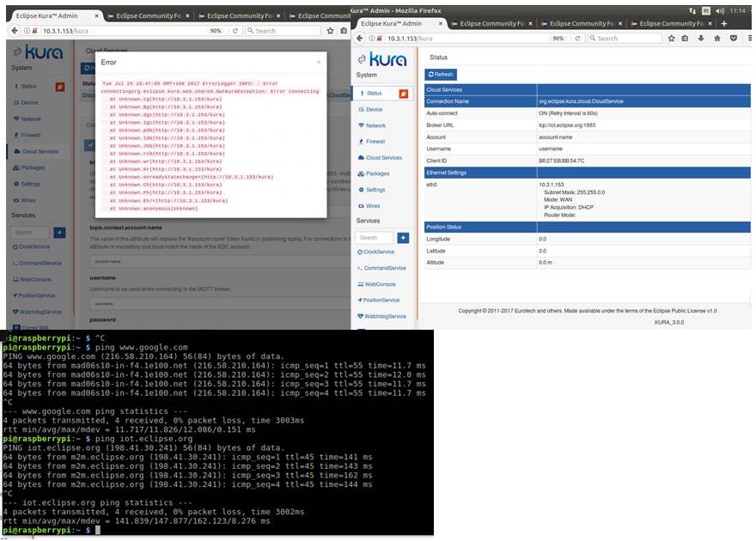Click connection name org.eclipse.kura.cloud.CloudService

coord(581,101)
